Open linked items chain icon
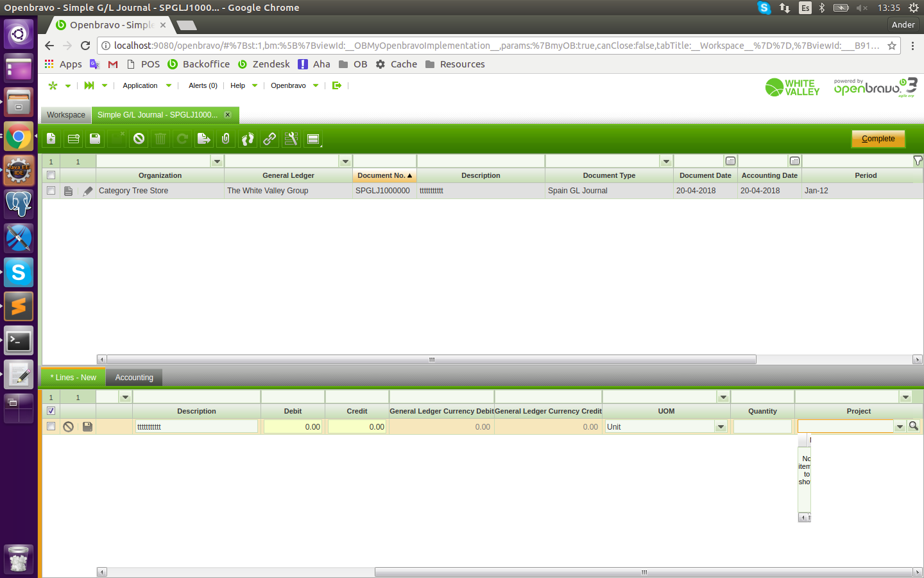The image size is (924, 578). (269, 139)
